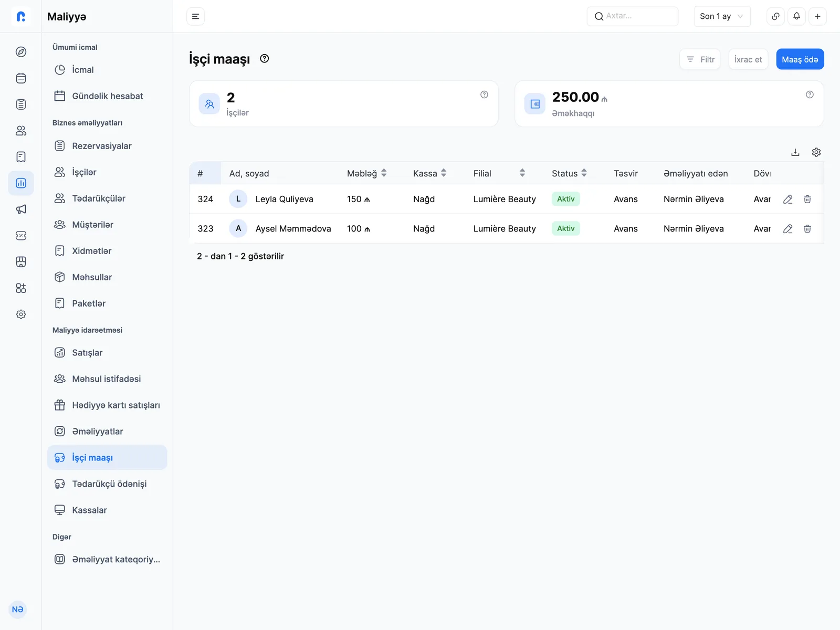Click the compass icon in the left rail
The image size is (840, 630).
coord(21,52)
